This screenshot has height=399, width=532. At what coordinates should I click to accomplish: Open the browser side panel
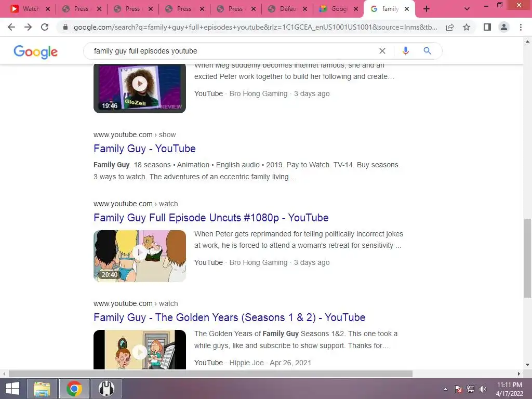pos(487,27)
